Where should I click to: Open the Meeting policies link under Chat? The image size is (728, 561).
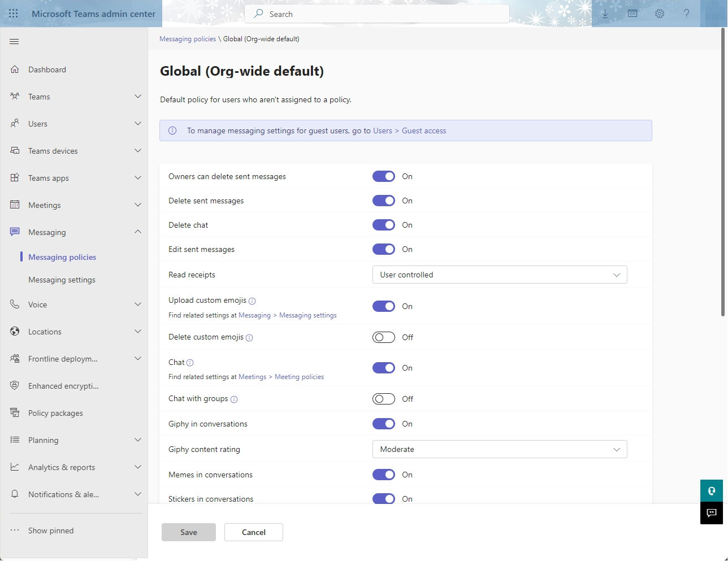pyautogui.click(x=300, y=377)
